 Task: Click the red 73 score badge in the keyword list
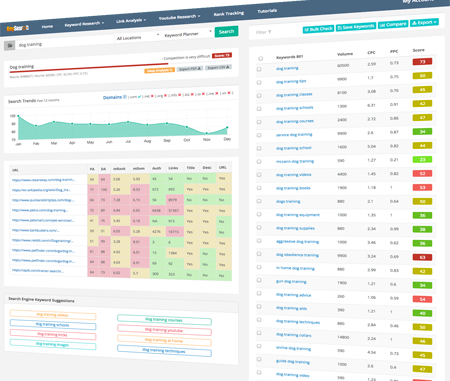(422, 62)
